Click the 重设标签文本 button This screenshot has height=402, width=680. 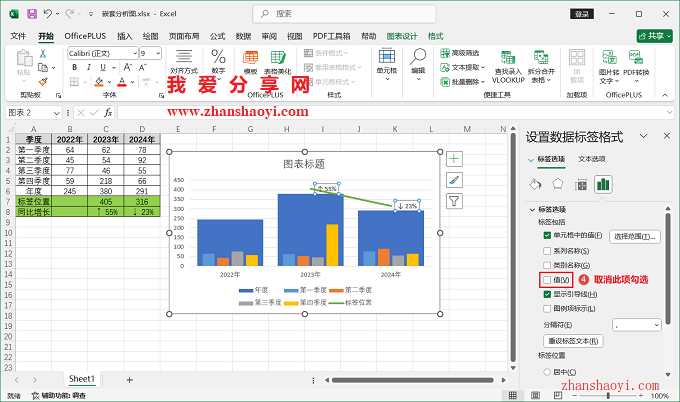(573, 341)
